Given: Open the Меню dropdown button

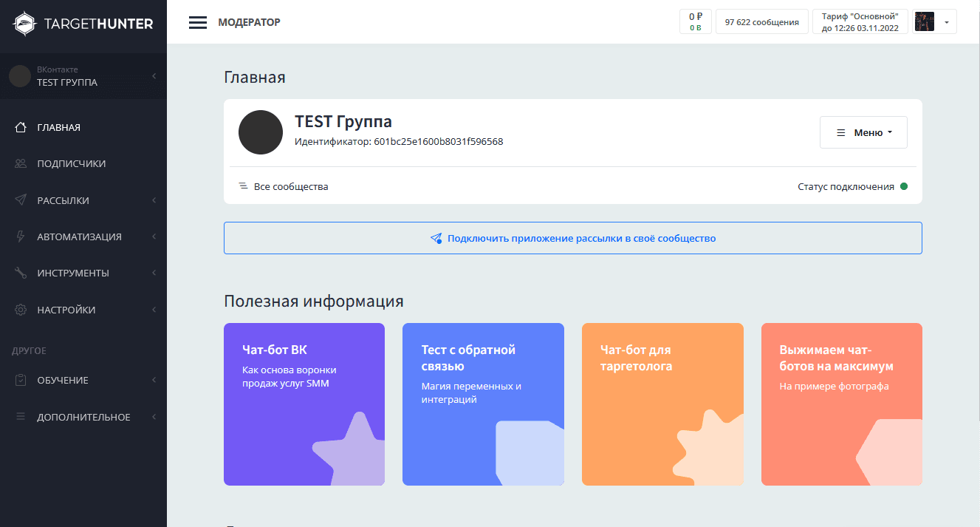Looking at the screenshot, I should pos(863,132).
